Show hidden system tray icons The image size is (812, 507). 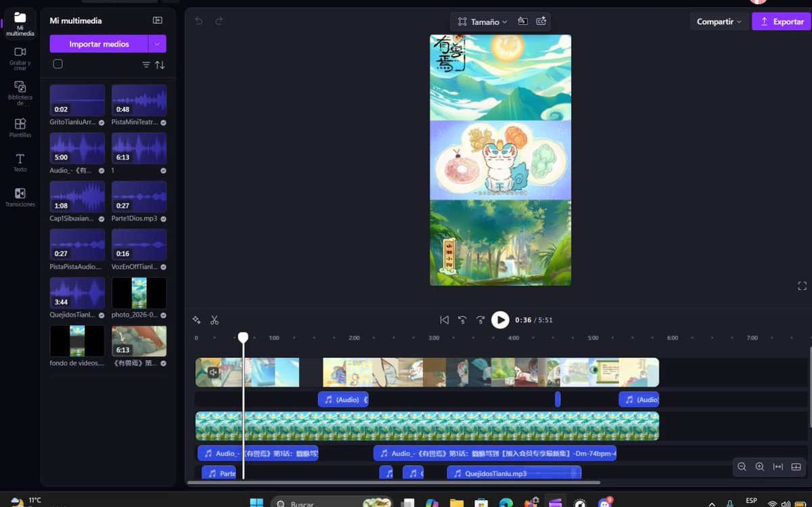tap(711, 503)
